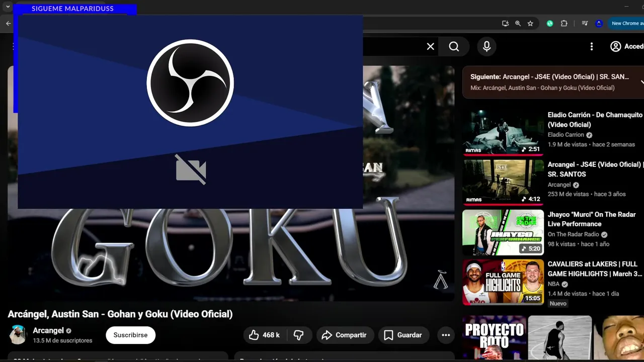Click the On The Radar Radio channel name
Viewport: 644px width, 362px height.
point(573,234)
